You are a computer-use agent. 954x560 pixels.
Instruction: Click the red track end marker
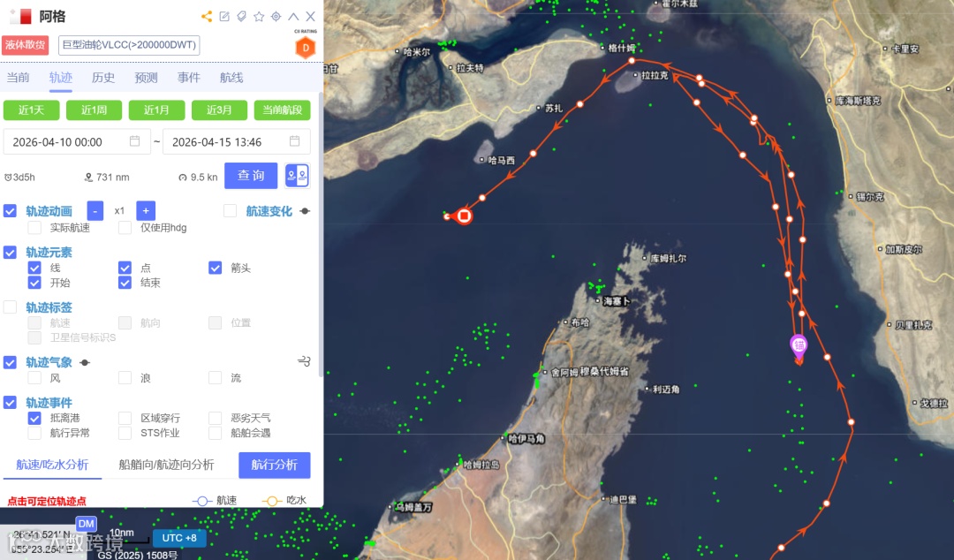coord(464,216)
